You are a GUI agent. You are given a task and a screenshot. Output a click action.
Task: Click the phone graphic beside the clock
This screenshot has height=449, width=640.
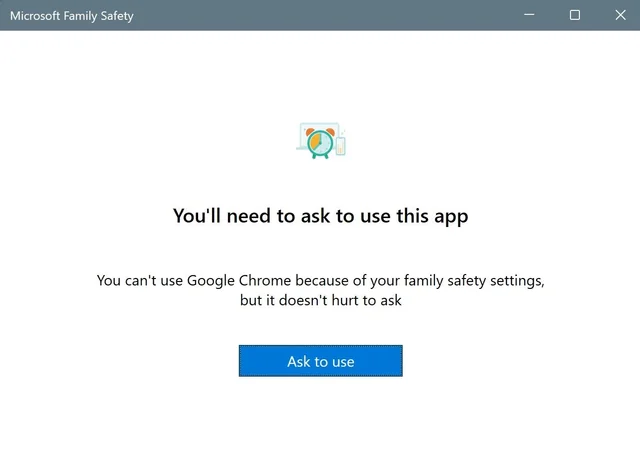point(340,146)
